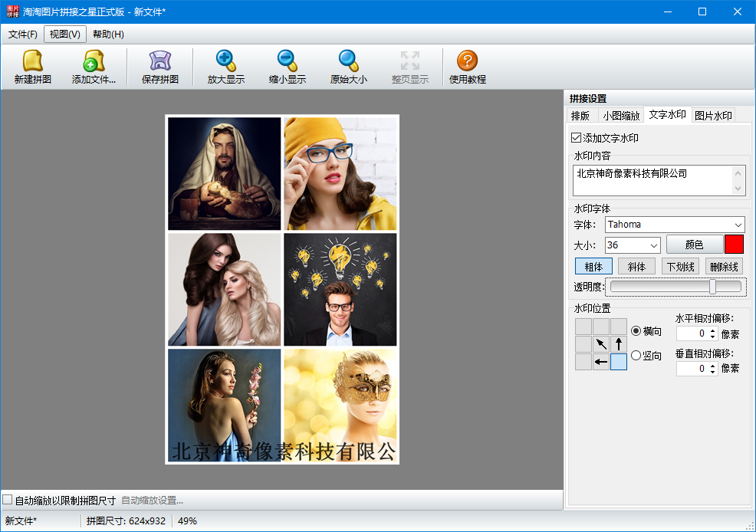Uncheck the 添加文字水印 checkbox
This screenshot has height=532, width=756.
(577, 138)
